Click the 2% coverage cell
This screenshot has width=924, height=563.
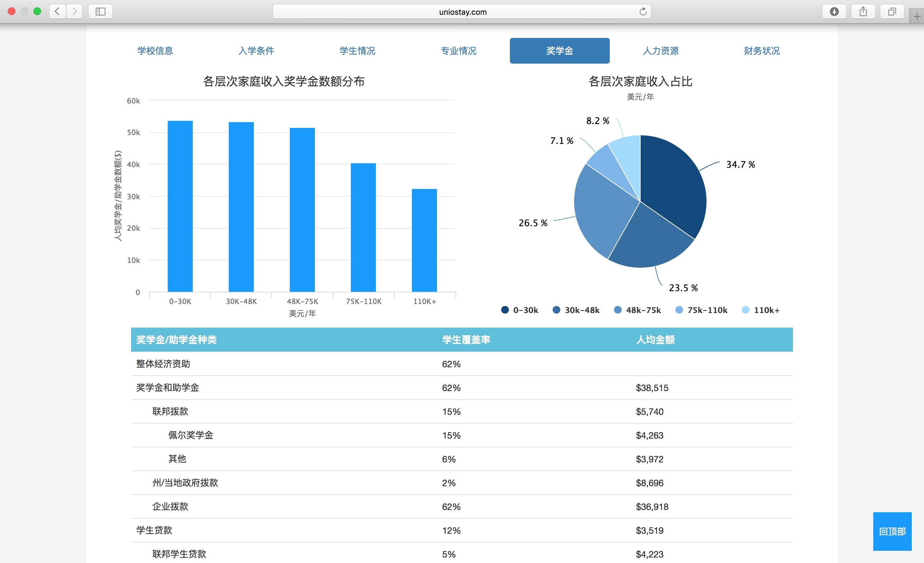[449, 483]
